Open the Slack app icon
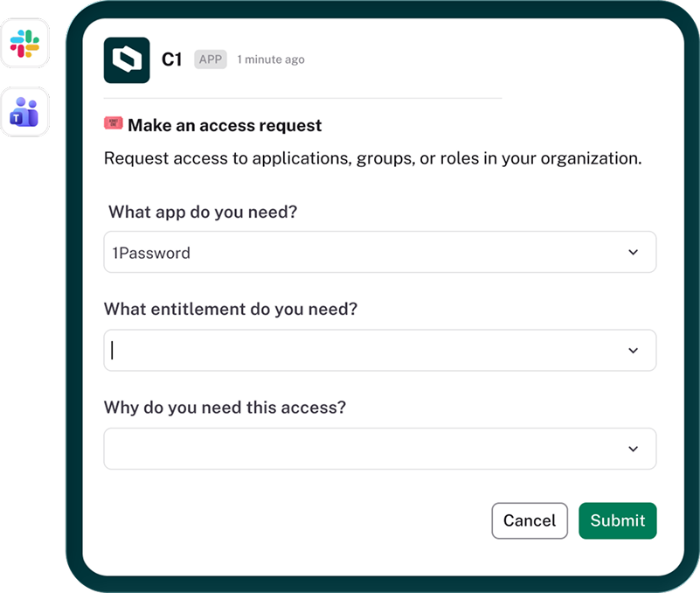This screenshot has width=700, height=593. [x=24, y=44]
